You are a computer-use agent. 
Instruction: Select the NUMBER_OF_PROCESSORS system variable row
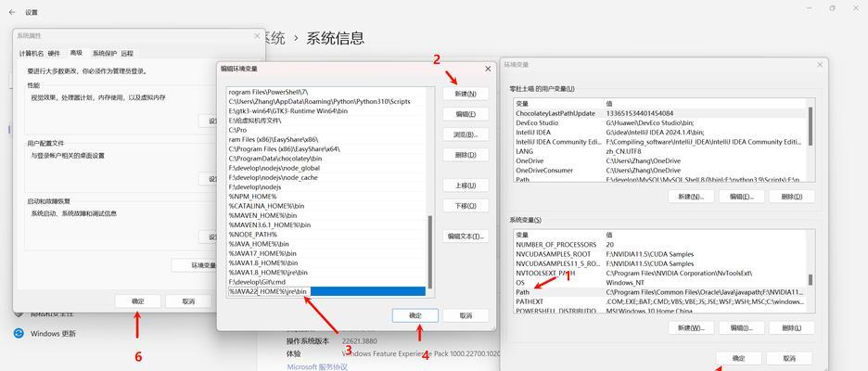click(x=660, y=244)
